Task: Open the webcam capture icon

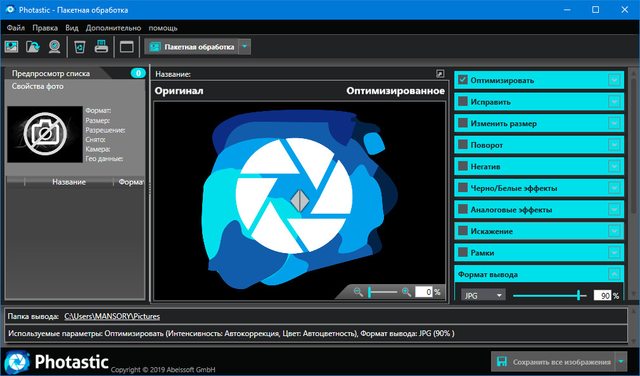Action: pyautogui.click(x=54, y=47)
